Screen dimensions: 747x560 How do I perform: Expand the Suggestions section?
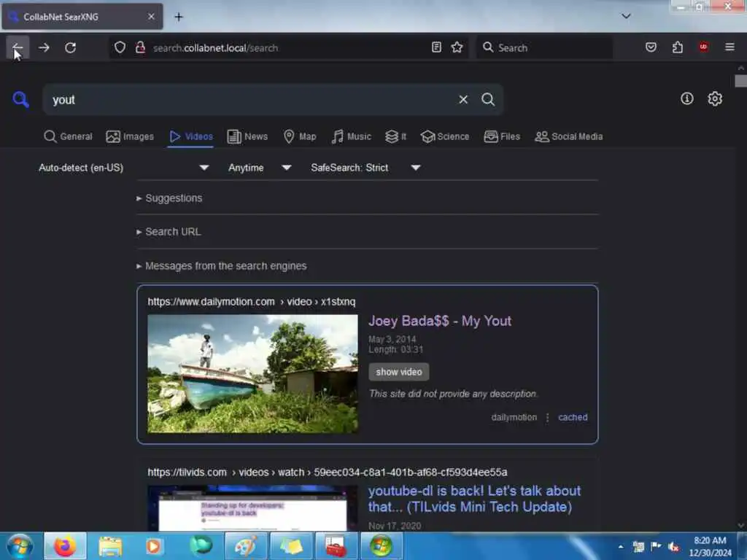pyautogui.click(x=169, y=198)
